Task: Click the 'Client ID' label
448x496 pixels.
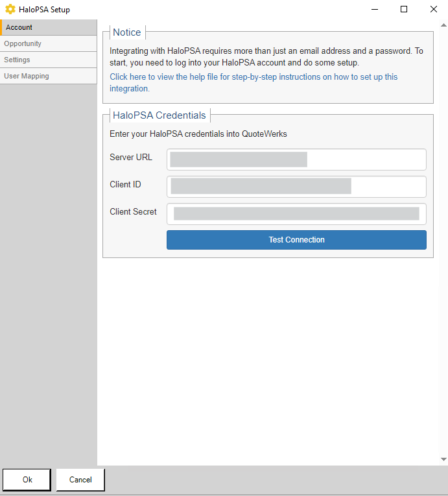Action: point(125,184)
